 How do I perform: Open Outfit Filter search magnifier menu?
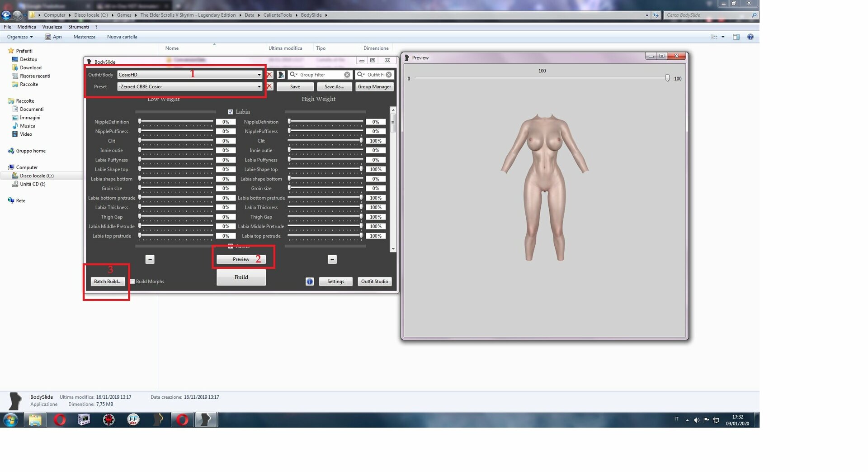click(x=361, y=75)
